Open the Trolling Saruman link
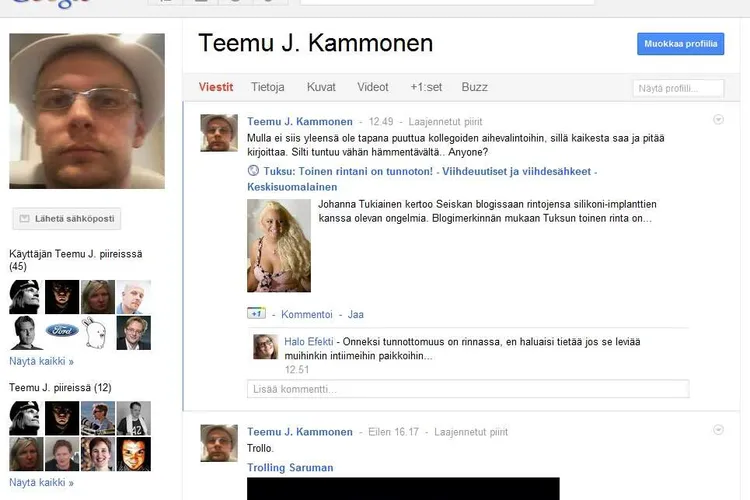 coord(290,467)
